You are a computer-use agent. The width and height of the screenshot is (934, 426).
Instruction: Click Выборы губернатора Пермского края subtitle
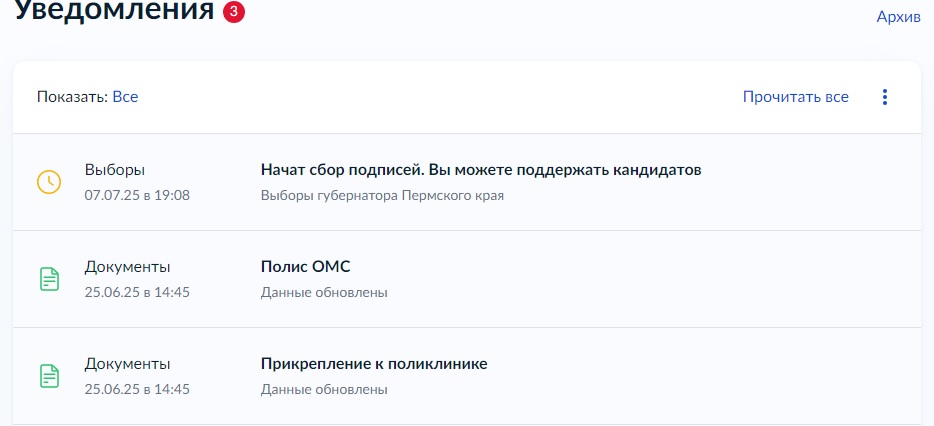click(382, 195)
